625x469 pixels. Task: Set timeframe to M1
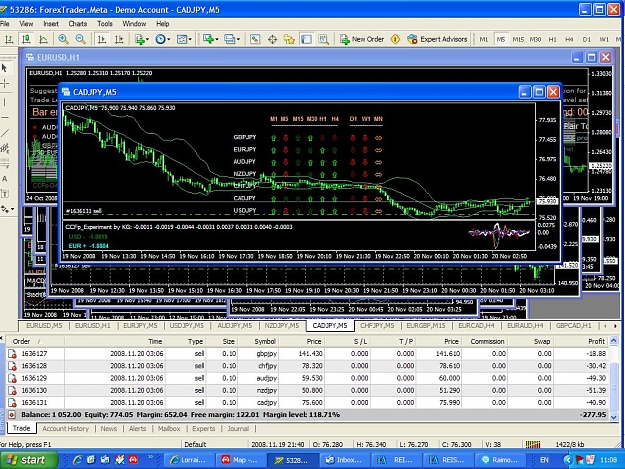[x=483, y=39]
